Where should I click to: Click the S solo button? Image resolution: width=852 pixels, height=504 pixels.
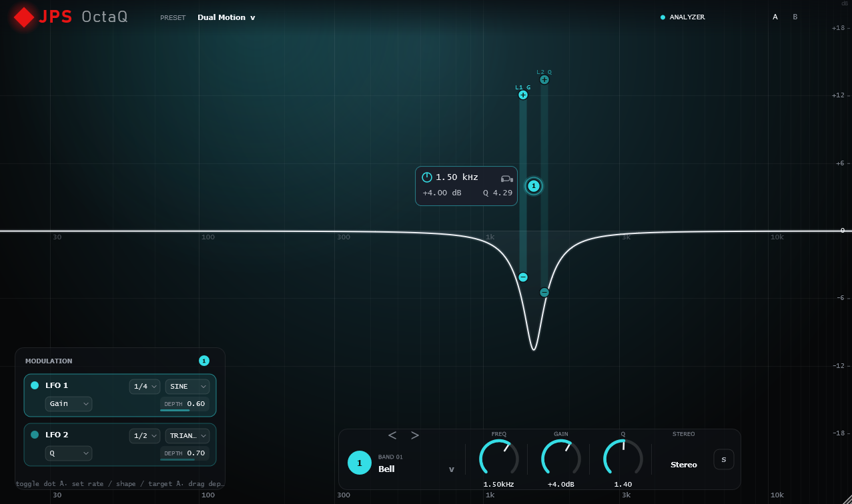click(724, 459)
